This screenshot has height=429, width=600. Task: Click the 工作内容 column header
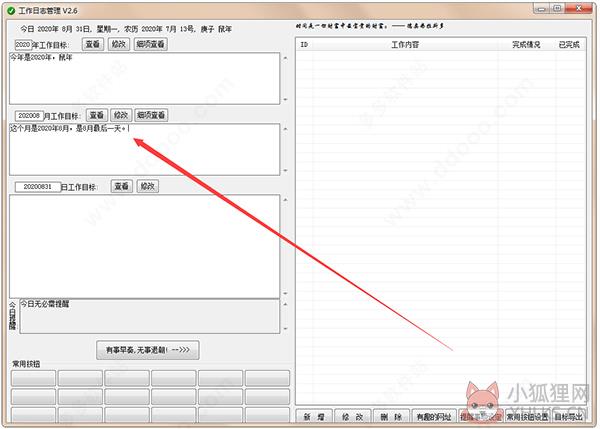click(x=405, y=45)
